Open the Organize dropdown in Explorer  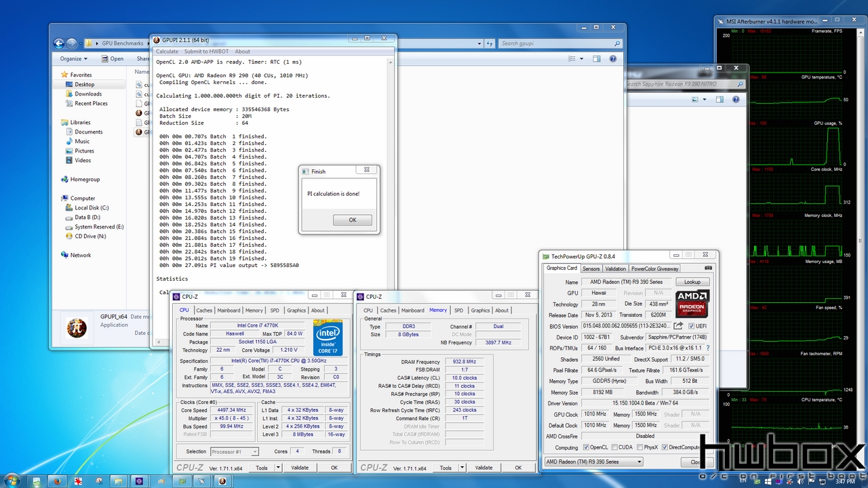tap(73, 59)
